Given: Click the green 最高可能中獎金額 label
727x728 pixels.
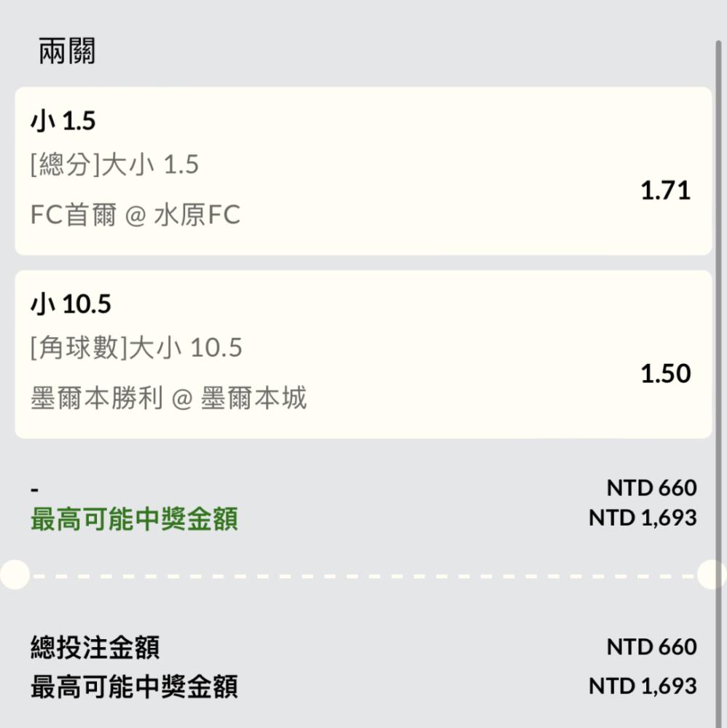Looking at the screenshot, I should (134, 518).
